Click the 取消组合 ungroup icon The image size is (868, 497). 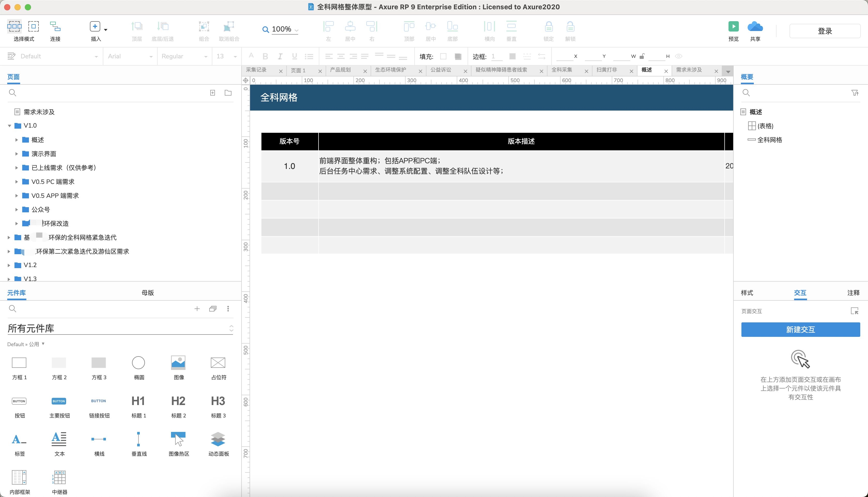[229, 26]
